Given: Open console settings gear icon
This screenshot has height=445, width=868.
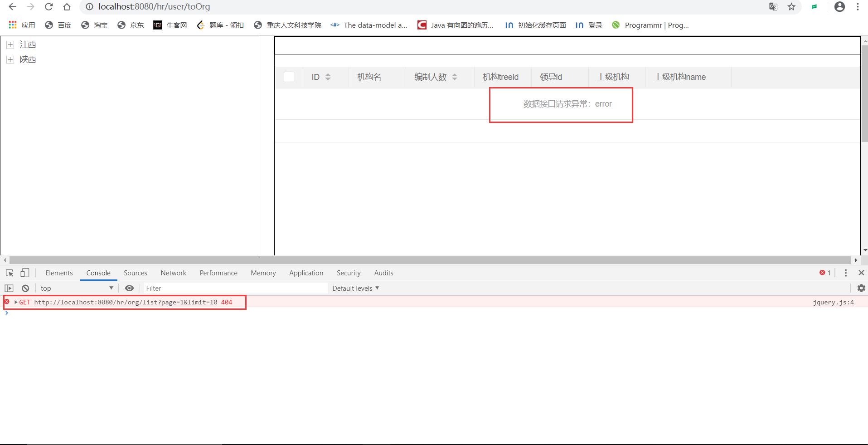Looking at the screenshot, I should (x=861, y=288).
